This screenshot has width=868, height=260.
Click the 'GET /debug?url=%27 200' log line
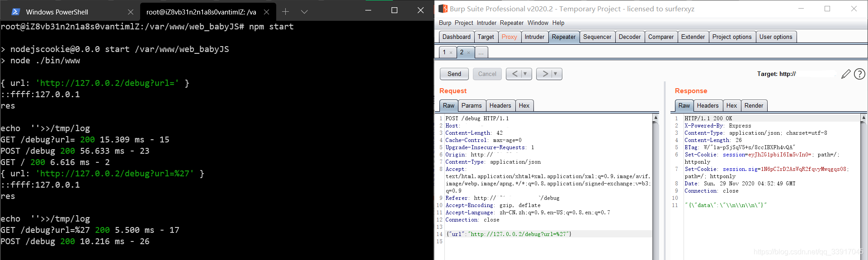pos(90,230)
